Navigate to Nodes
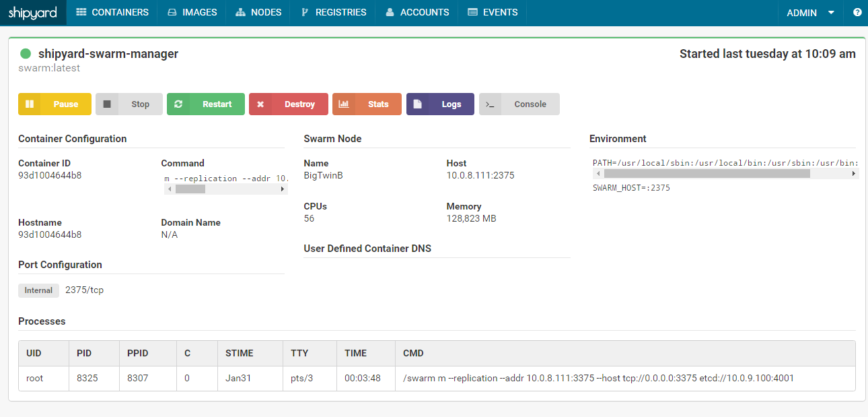This screenshot has width=868, height=417. (258, 12)
